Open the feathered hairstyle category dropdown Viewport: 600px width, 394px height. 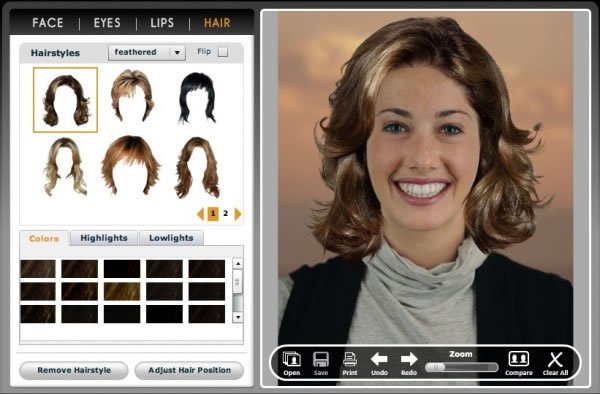pyautogui.click(x=147, y=52)
